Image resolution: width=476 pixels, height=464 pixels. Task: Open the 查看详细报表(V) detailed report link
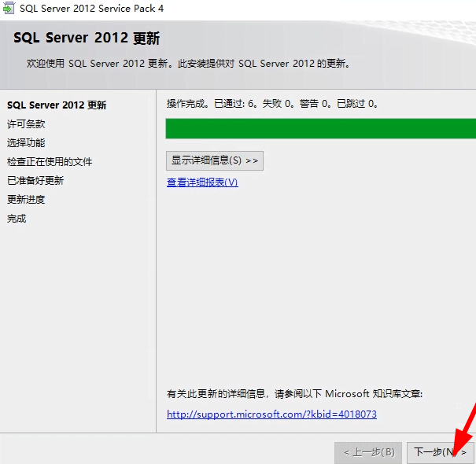[x=202, y=182]
